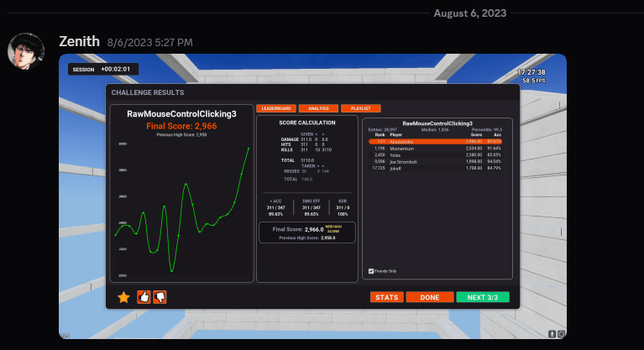Click the 17:27:38 clock readout

[531, 72]
